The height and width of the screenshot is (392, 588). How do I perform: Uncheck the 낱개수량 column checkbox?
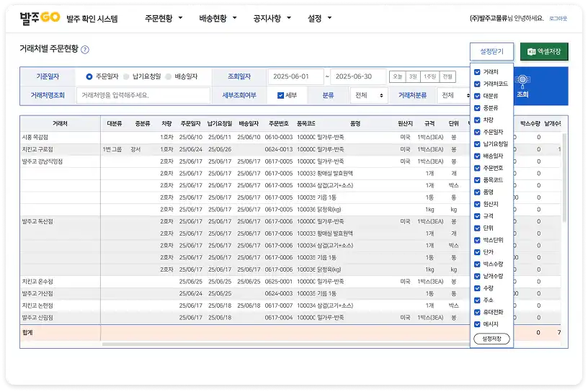477,276
